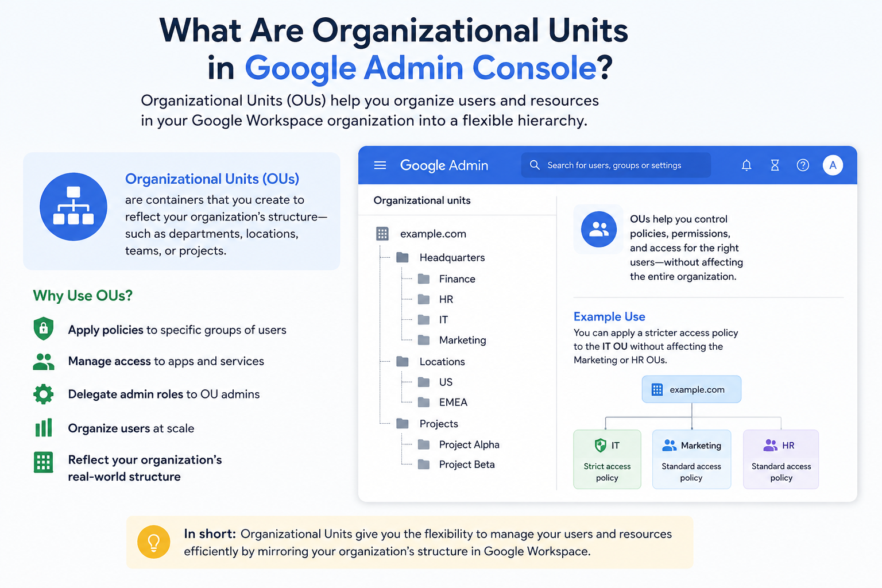Click the blue people icon beside OUs help text
The width and height of the screenshot is (882, 588).
(x=599, y=229)
